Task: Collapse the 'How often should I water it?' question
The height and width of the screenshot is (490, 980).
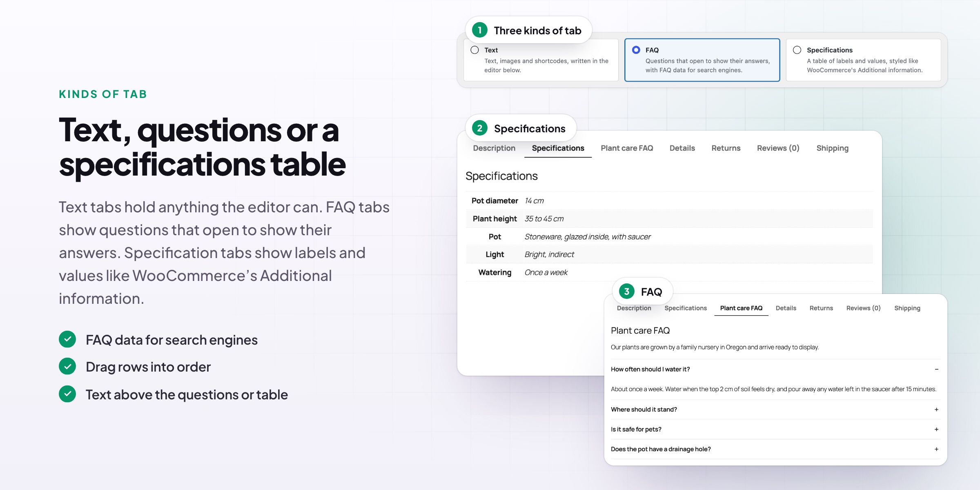Action: pyautogui.click(x=775, y=369)
